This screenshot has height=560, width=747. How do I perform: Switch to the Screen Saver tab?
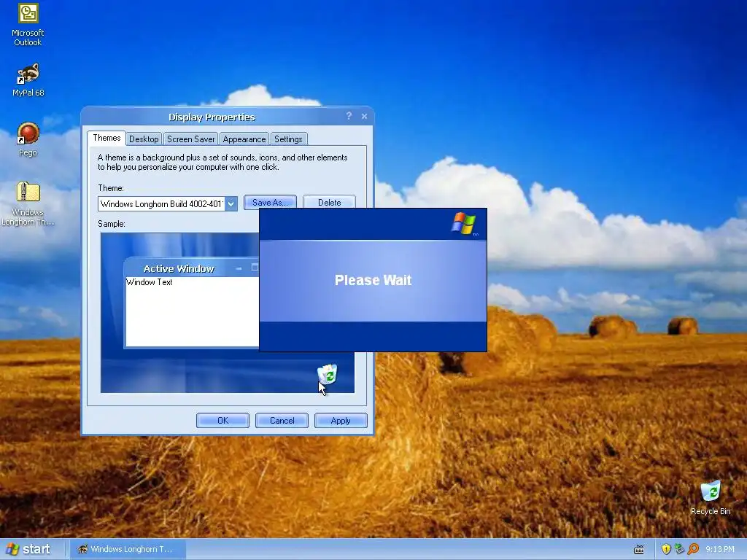coord(190,139)
